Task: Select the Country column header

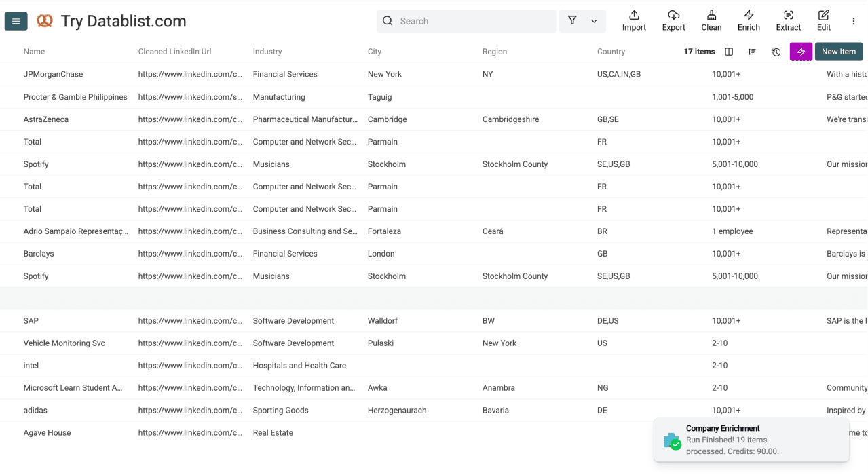Action: tap(610, 52)
